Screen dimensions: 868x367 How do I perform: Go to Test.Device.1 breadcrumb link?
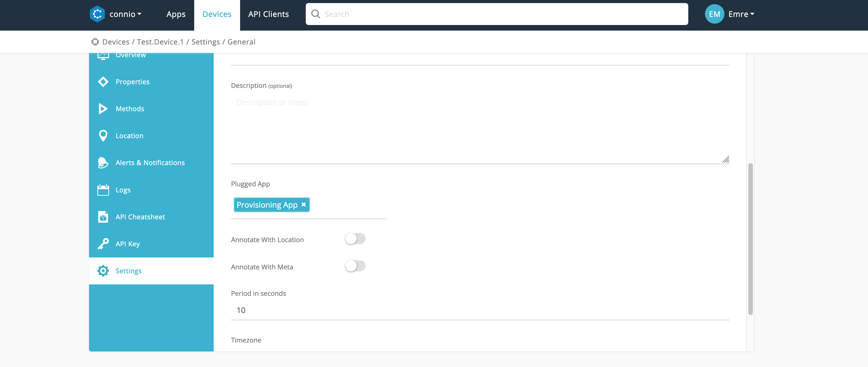tap(160, 42)
